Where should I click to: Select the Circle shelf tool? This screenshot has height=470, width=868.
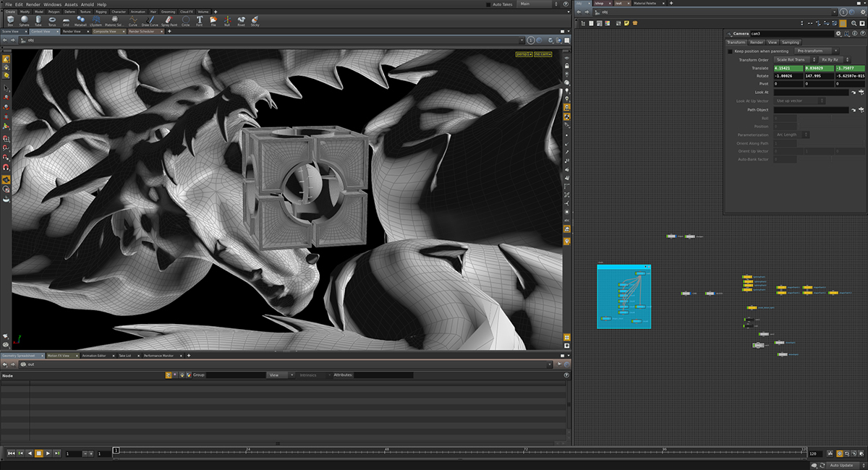click(x=186, y=20)
